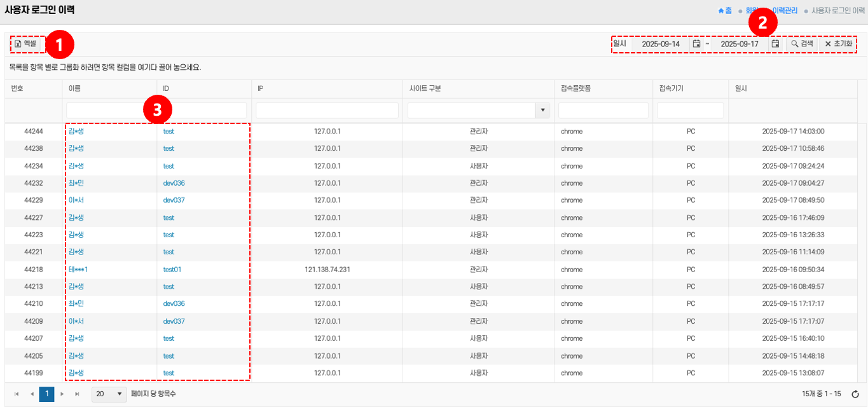Click the start date field 2025-09-14
The width and height of the screenshot is (868, 407).
tap(661, 44)
